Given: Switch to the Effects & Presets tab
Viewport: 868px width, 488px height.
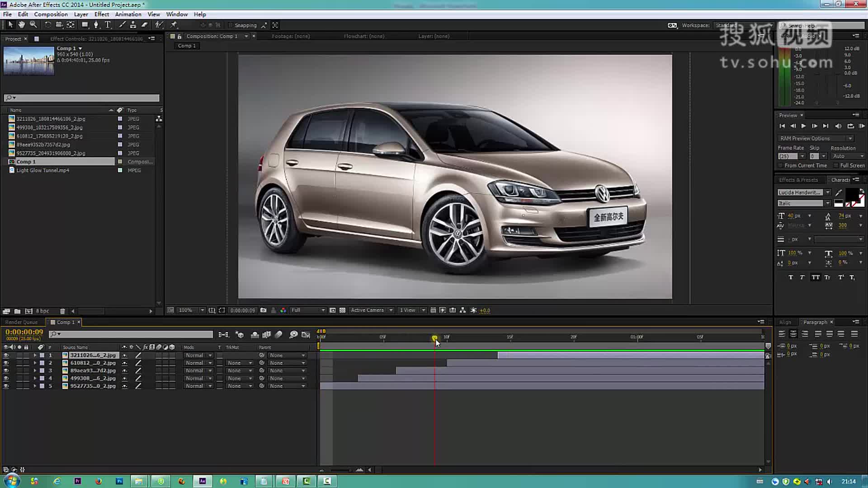Looking at the screenshot, I should click(x=798, y=180).
